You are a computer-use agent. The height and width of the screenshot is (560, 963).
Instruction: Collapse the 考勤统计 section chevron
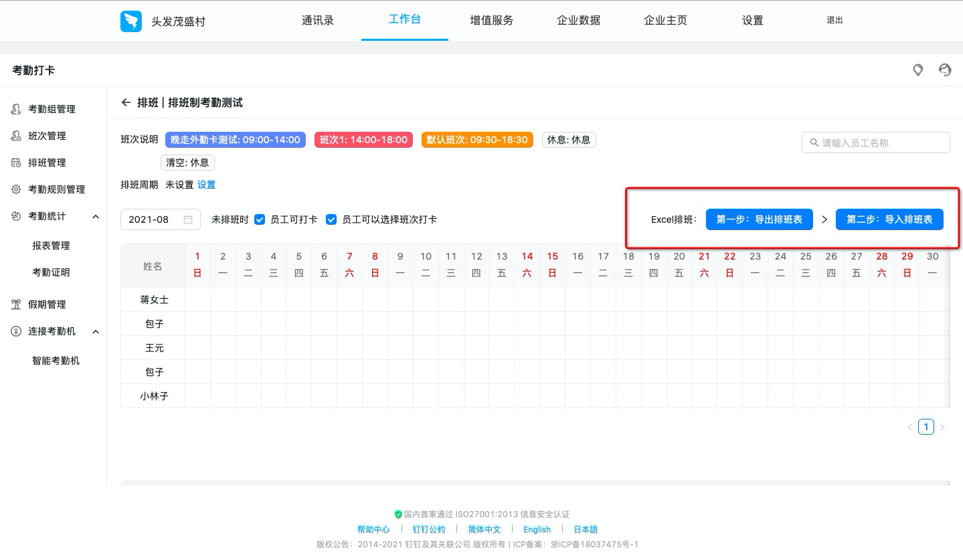[95, 216]
